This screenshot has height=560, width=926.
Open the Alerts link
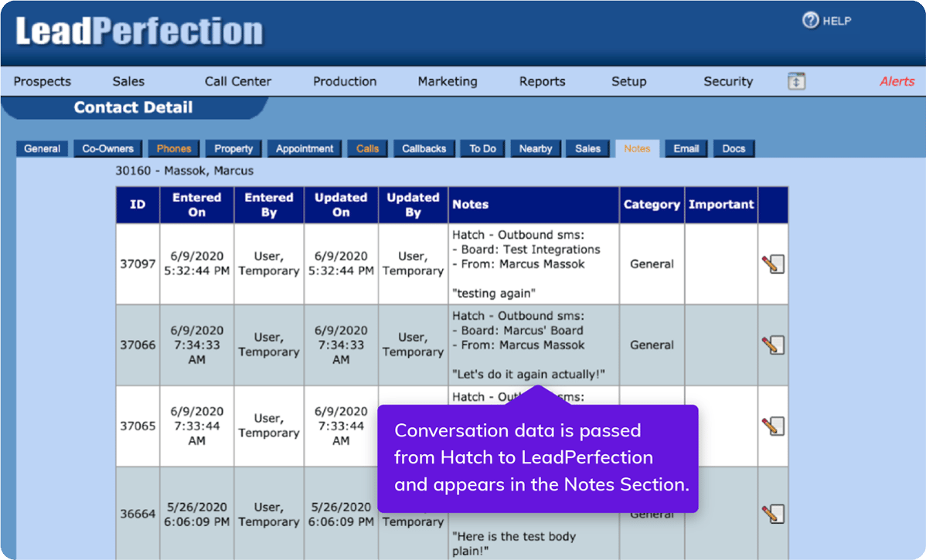[x=897, y=80]
